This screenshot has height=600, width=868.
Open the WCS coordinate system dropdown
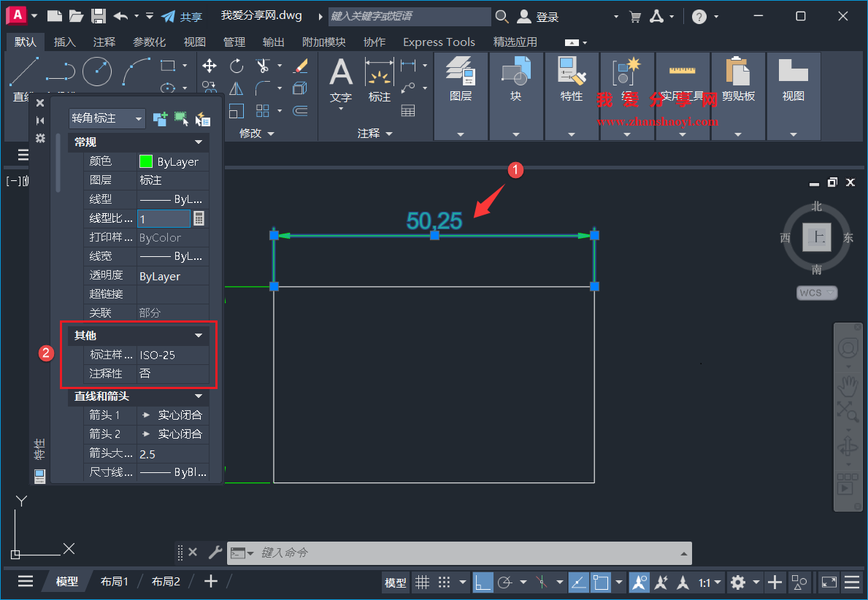(x=817, y=293)
